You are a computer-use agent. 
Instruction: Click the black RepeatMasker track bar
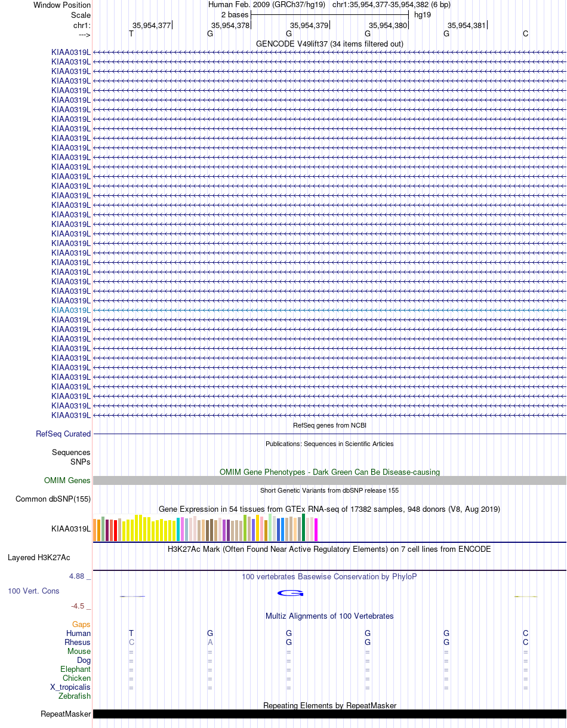pyautogui.click(x=329, y=714)
